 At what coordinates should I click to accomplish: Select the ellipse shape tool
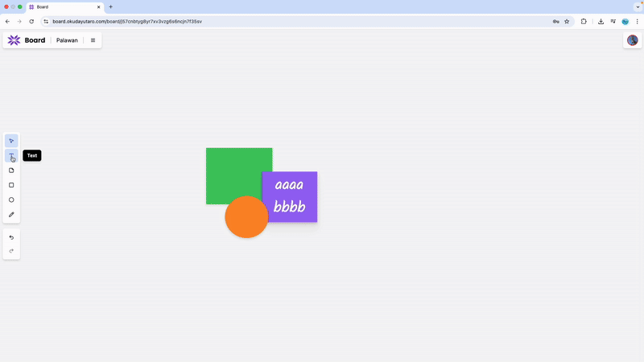tap(11, 200)
